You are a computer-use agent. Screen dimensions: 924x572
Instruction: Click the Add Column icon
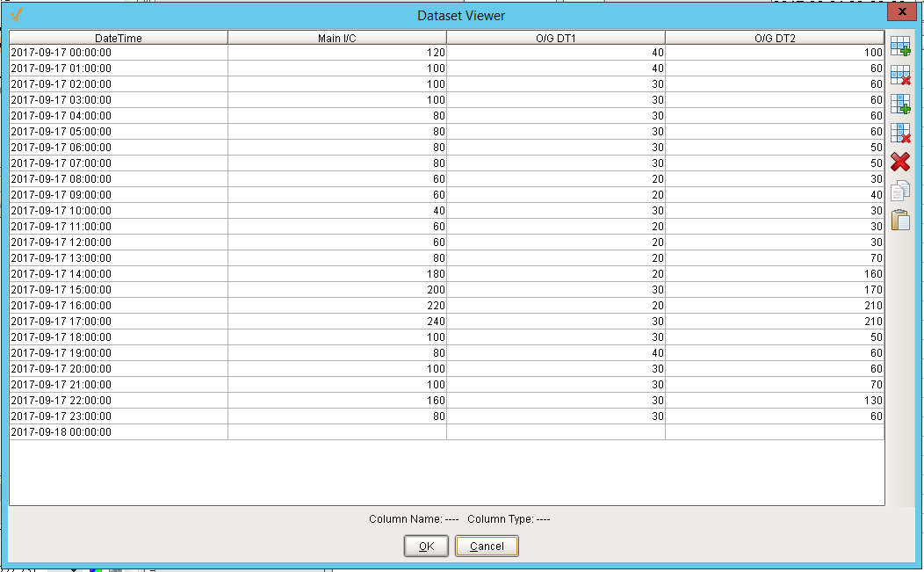899,104
